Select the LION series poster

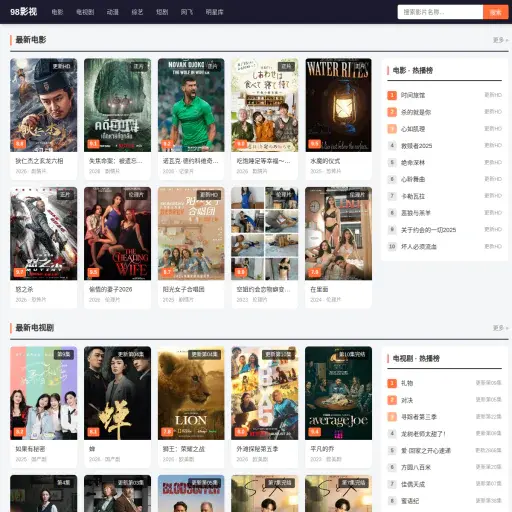[x=191, y=393]
